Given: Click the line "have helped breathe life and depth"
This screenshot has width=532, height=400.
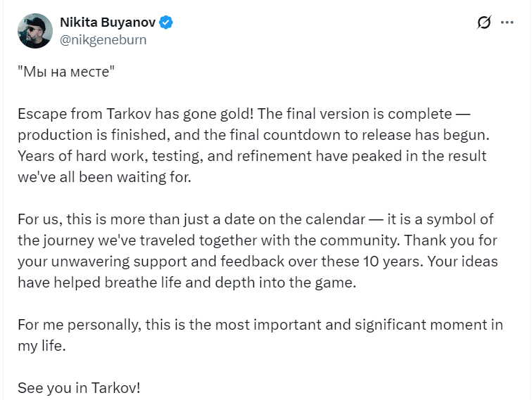Looking at the screenshot, I should point(187,282).
